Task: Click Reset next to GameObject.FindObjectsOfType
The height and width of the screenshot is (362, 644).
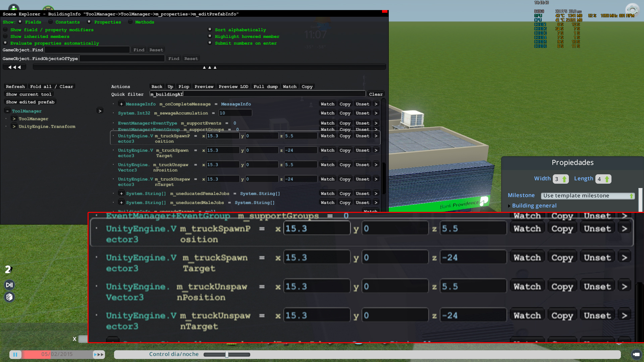Action: click(x=191, y=59)
